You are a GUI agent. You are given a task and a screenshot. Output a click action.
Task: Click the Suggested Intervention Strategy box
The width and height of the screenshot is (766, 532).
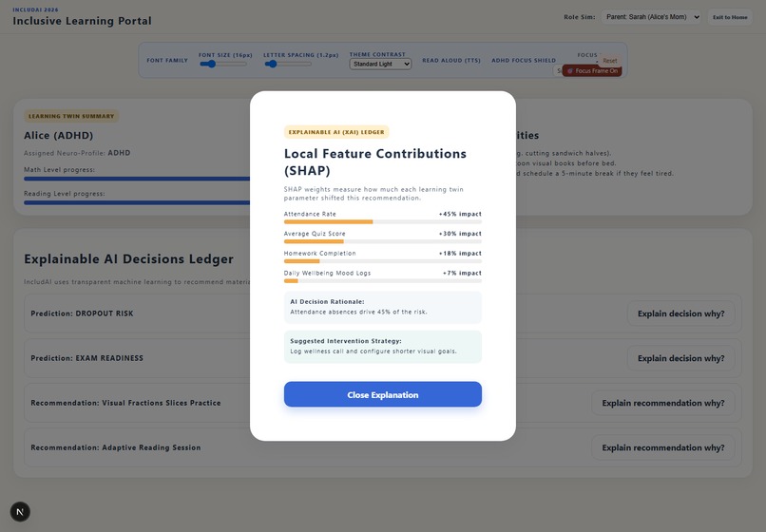(x=382, y=347)
